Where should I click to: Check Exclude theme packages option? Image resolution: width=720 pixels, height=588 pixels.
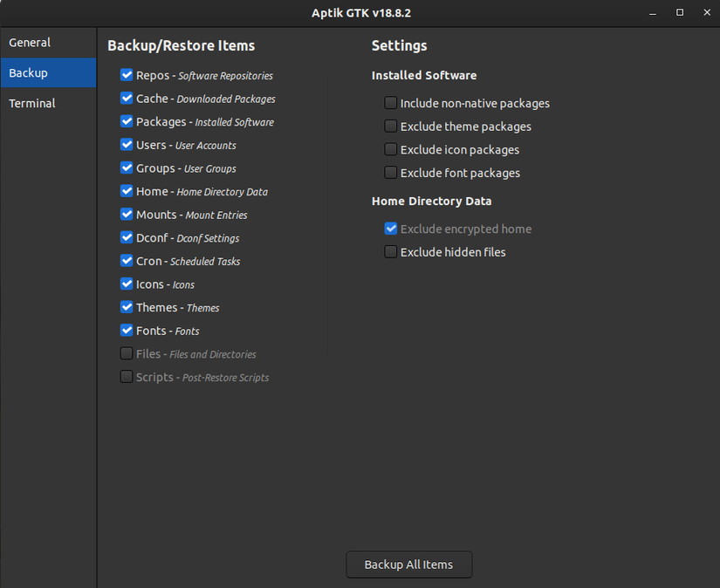coord(390,126)
